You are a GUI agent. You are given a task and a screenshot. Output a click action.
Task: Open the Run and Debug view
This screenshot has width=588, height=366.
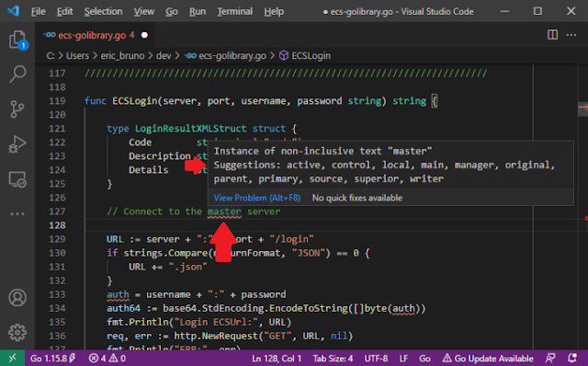(x=17, y=144)
